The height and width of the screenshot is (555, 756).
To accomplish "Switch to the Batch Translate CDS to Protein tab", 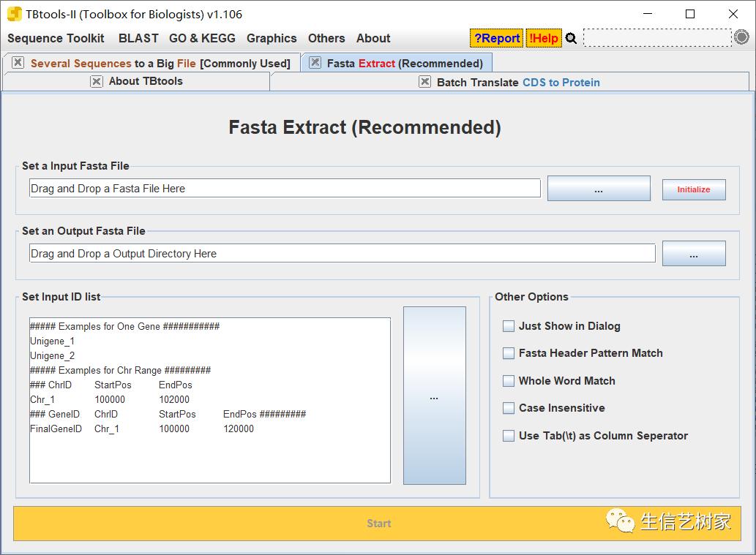I will point(517,82).
